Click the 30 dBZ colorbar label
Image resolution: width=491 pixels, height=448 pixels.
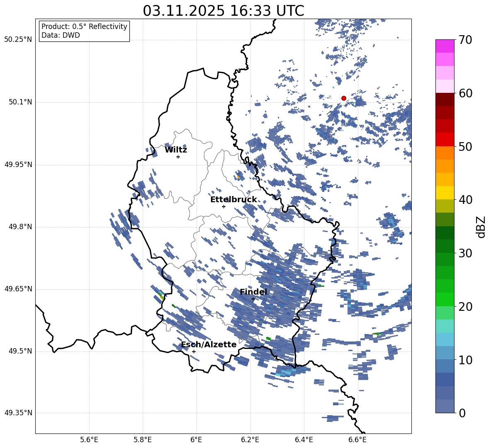click(465, 253)
